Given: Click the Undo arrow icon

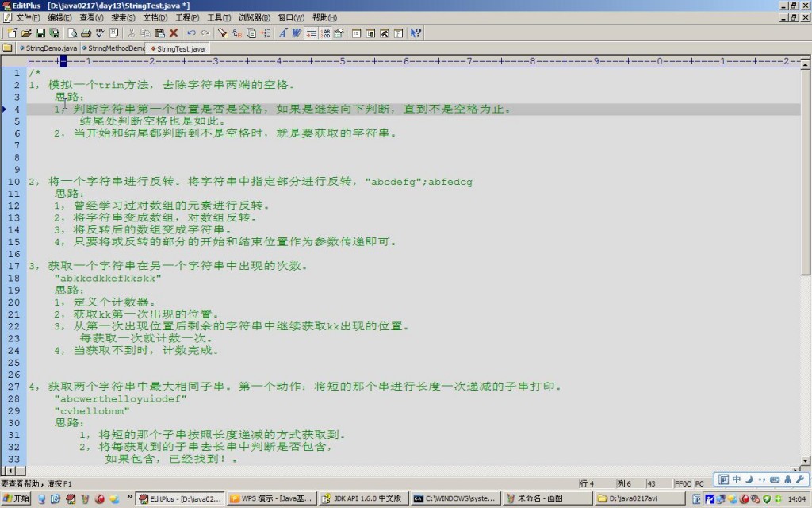Looking at the screenshot, I should pyautogui.click(x=192, y=33).
